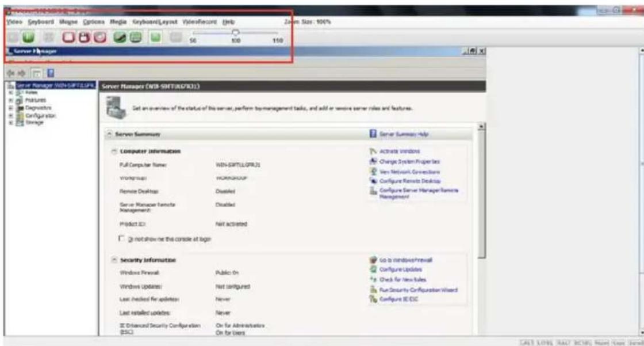The image size is (644, 346).
Task: Click the green keyboard icon in toolbar
Action: point(136,37)
